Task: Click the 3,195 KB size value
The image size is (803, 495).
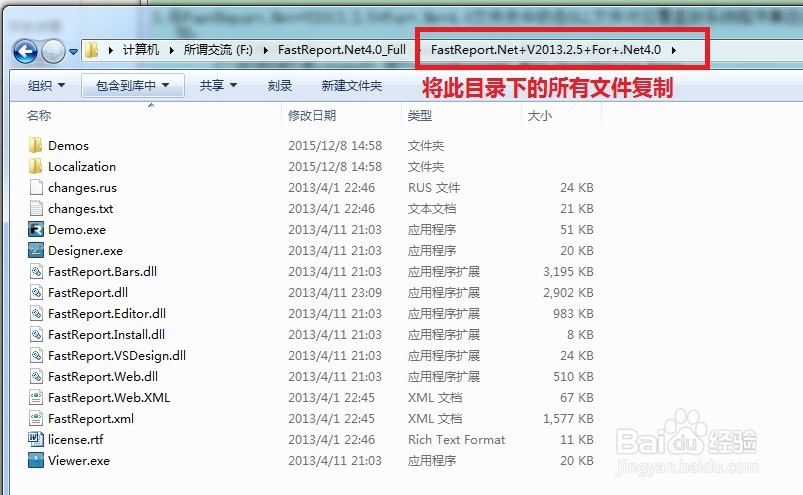Action: pos(568,272)
